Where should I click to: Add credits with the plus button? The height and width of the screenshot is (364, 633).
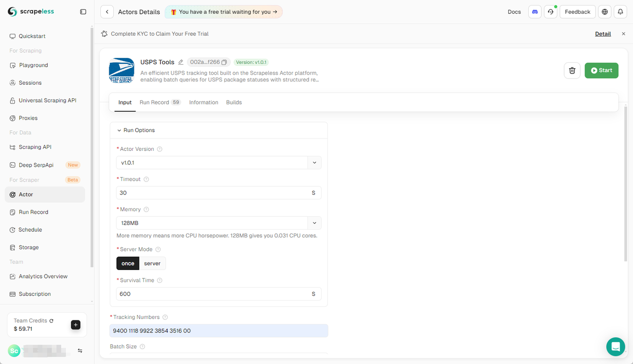76,325
